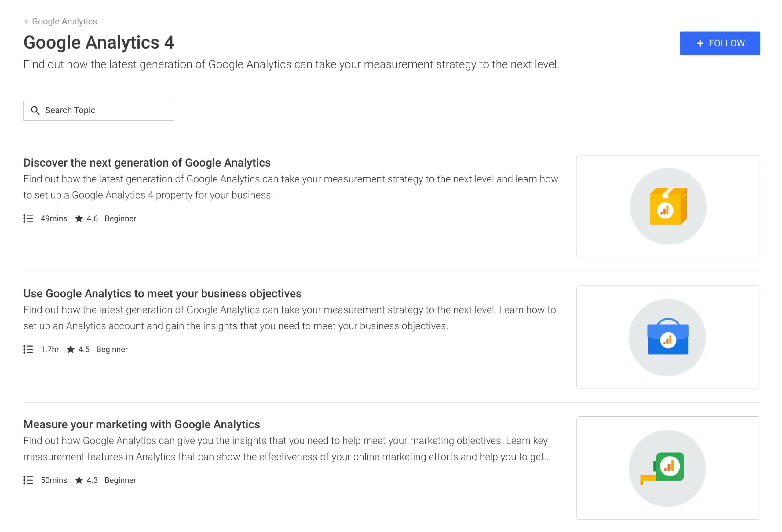This screenshot has width=782, height=532.
Task: Select the green tape measure course thumbnail
Action: (668, 468)
